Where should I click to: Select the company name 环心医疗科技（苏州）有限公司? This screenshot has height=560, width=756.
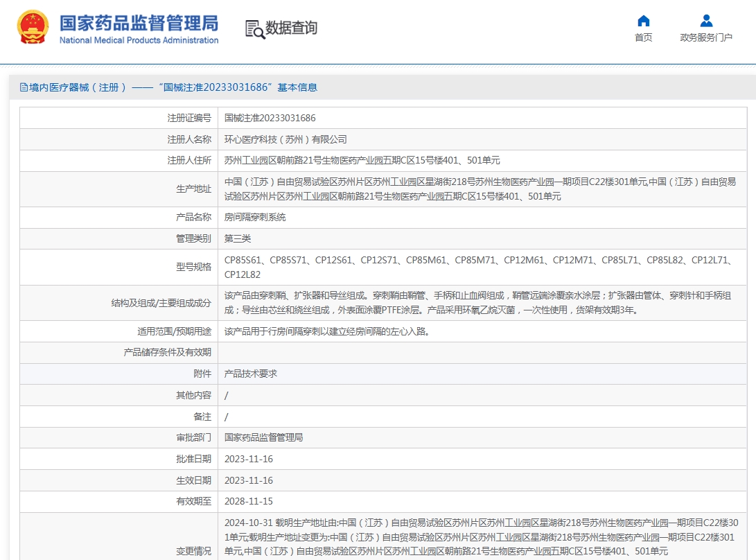[285, 139]
